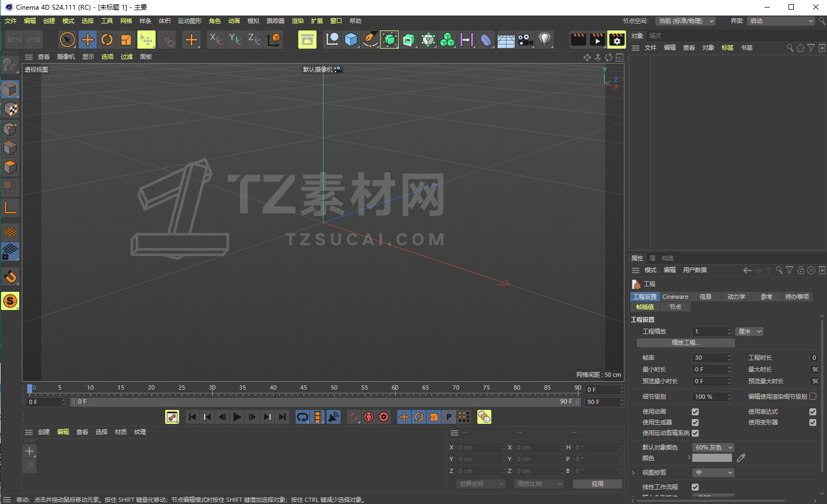Enable 编辑使用渲染细节级别 checkbox
827x504 pixels.
(813, 397)
